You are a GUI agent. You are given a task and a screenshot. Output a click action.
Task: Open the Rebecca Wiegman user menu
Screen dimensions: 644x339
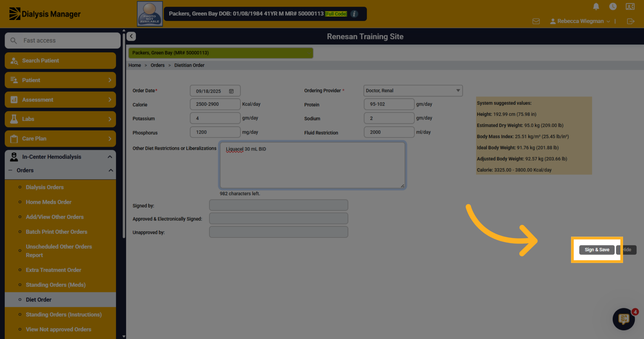[580, 21]
